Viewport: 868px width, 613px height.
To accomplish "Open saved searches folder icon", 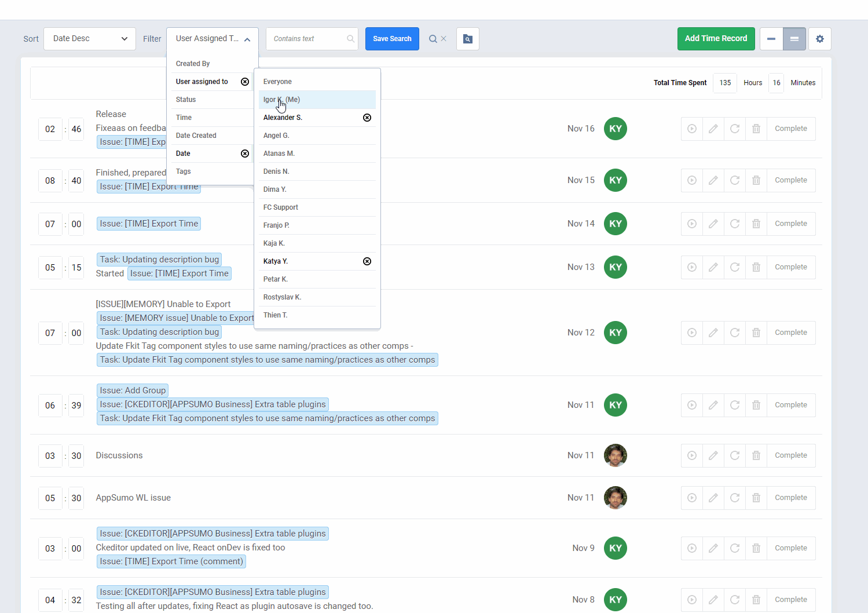I will point(468,39).
